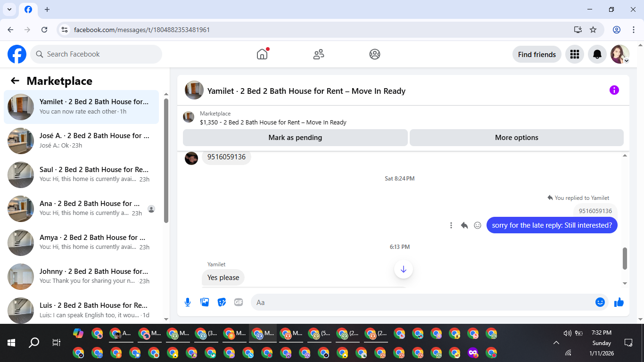Open Chrome three-dot menu

634,30
